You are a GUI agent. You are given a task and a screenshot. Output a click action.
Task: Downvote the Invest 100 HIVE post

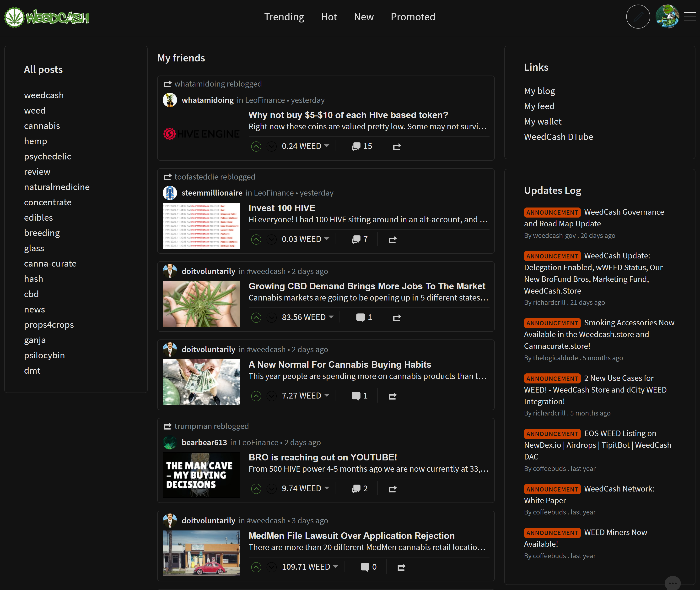tap(271, 240)
